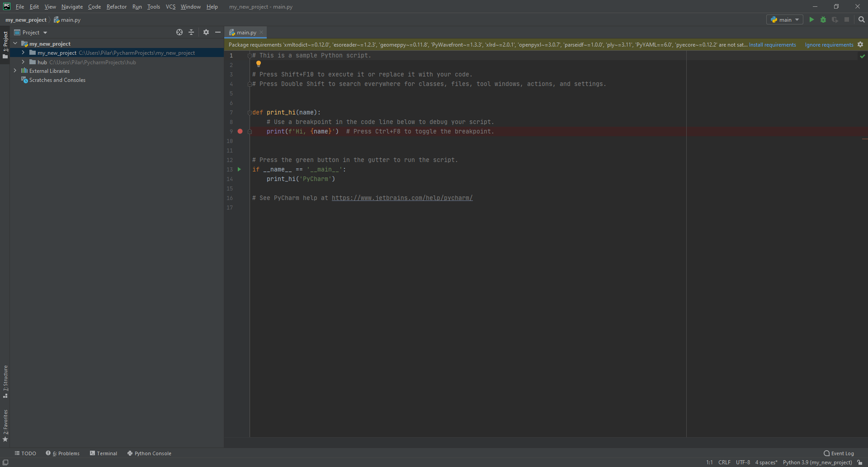868x467 pixels.
Task: Open the jetbrains.com help URL in code
Action: tap(402, 198)
